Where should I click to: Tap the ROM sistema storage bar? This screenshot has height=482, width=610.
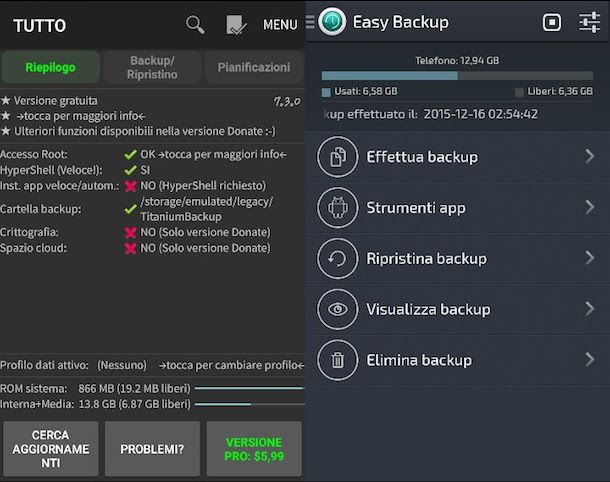(249, 388)
